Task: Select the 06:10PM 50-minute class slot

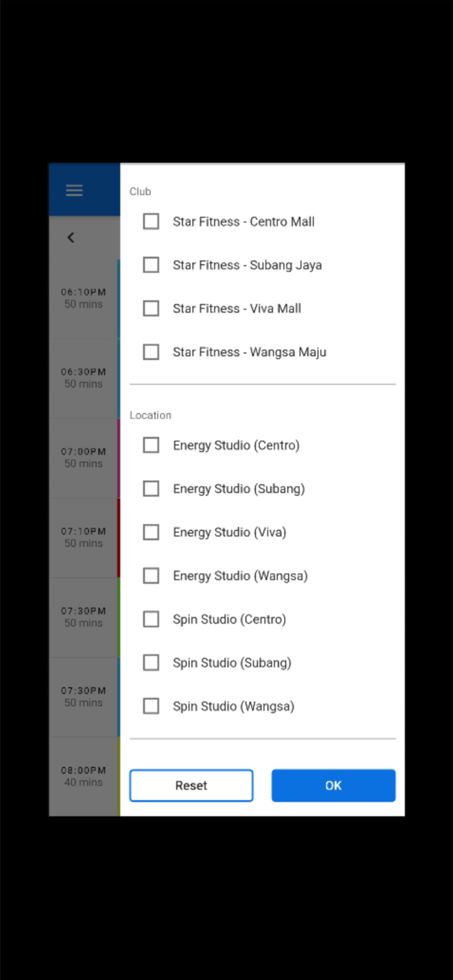Action: pos(83,298)
